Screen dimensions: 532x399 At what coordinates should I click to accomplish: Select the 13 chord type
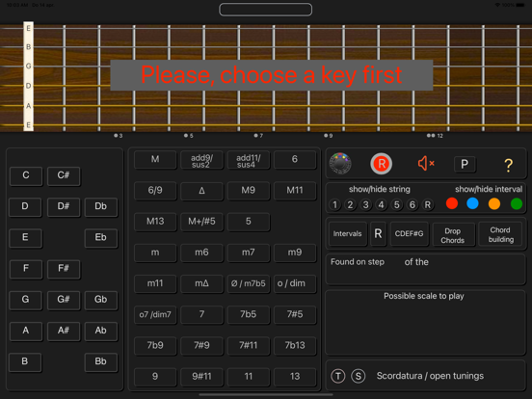[295, 377]
